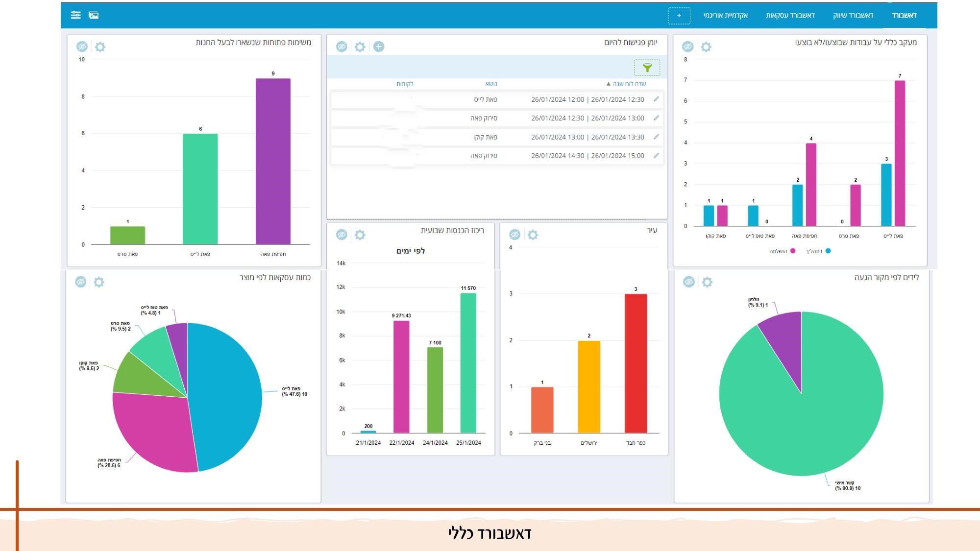This screenshot has height=551, width=980.
Task: Open the green filter funnel button
Action: 647,68
